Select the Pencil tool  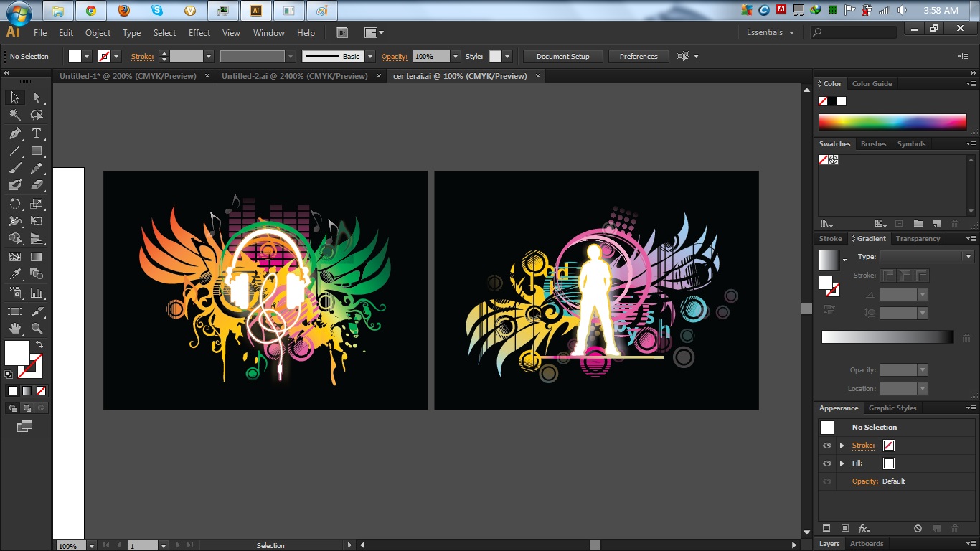click(37, 169)
